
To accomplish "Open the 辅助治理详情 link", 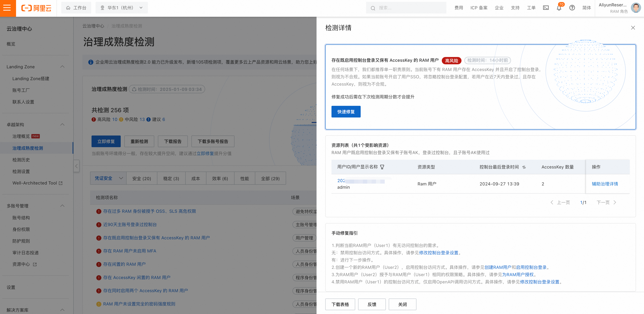I will pos(605,184).
